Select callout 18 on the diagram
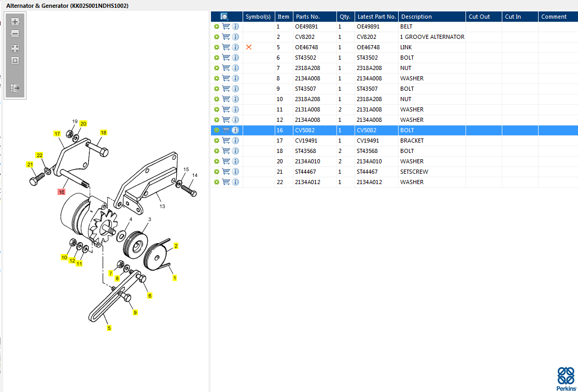 104,133
